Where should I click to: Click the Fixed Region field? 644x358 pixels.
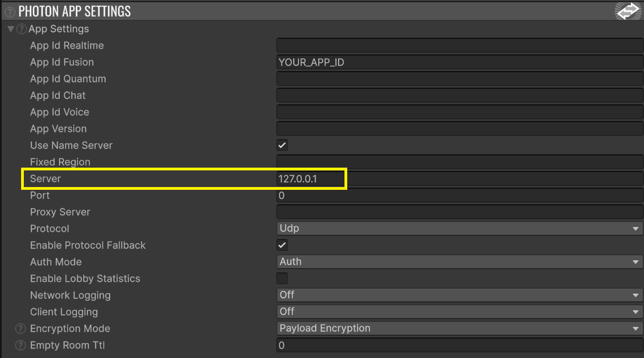460,162
